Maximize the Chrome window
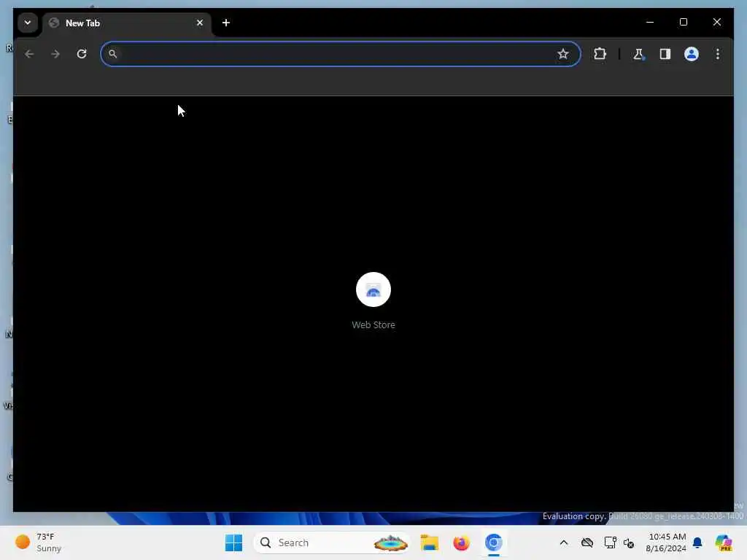 click(683, 22)
